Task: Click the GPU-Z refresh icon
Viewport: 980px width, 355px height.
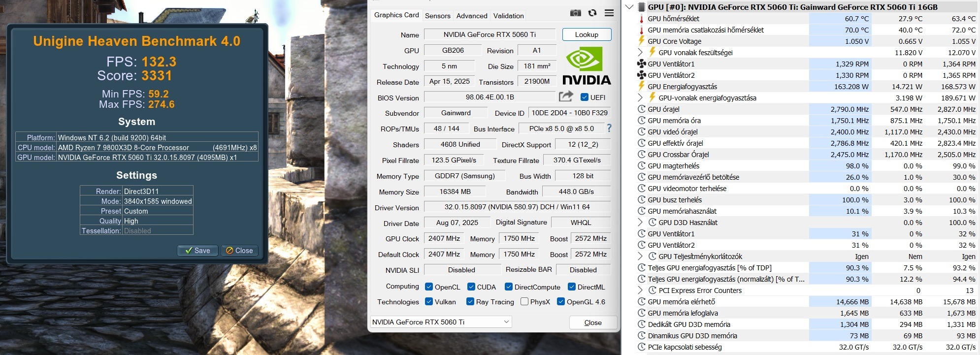Action: pyautogui.click(x=592, y=13)
